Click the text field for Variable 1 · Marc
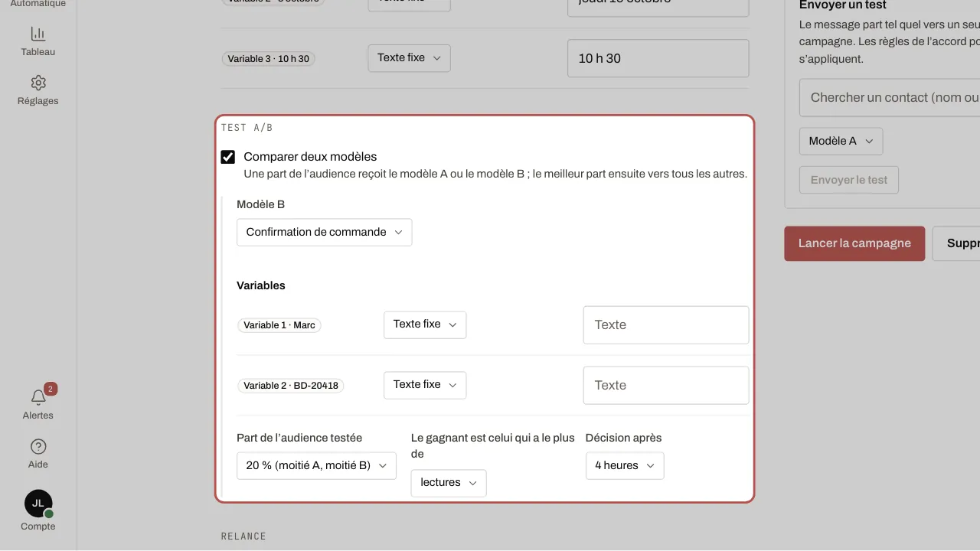 coord(666,325)
